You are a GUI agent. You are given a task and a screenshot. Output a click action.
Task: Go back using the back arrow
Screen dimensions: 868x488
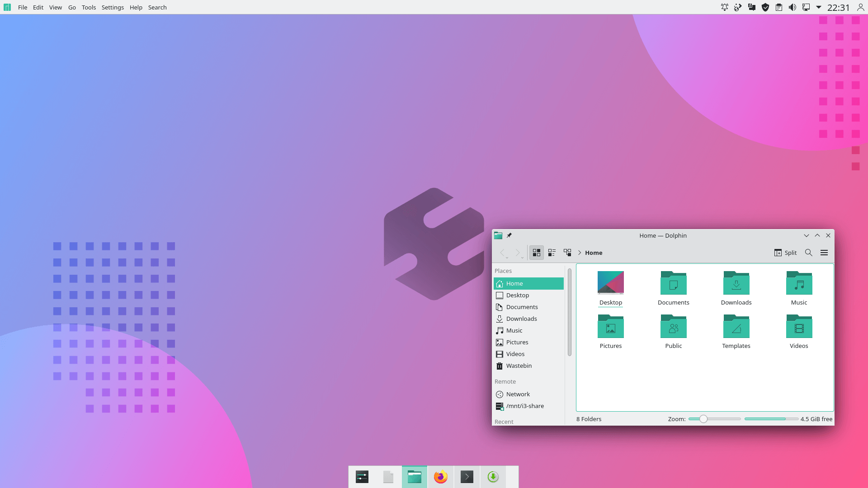502,252
